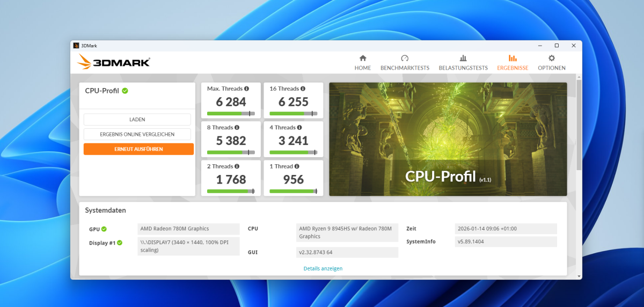The image size is (644, 307).
Task: Click the Systemdaten heading
Action: [x=106, y=210]
